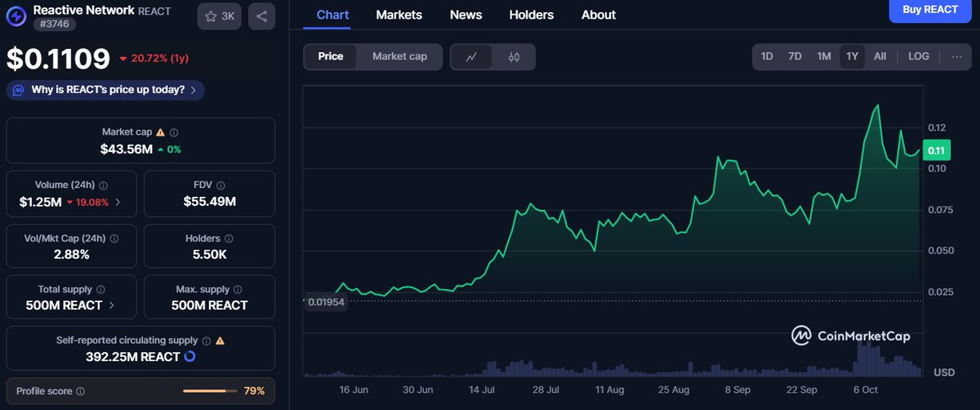Click the USD currency label
980x410 pixels.
[944, 372]
